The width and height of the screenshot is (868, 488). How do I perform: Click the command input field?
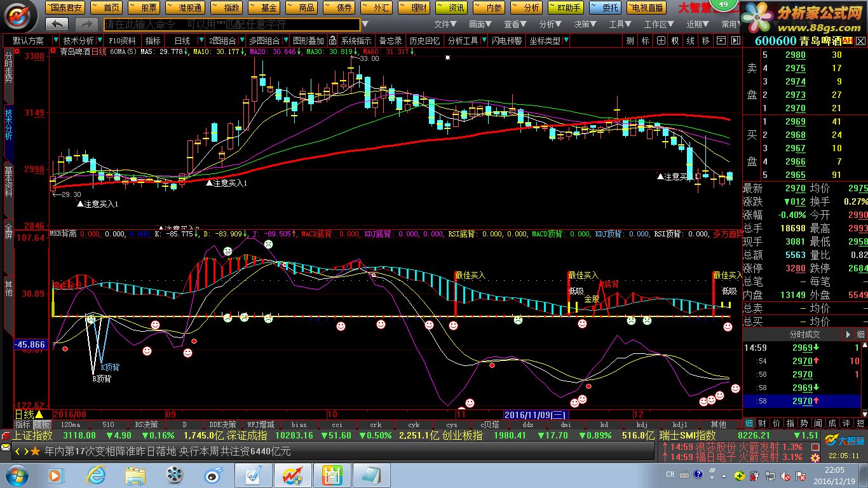tap(231, 24)
